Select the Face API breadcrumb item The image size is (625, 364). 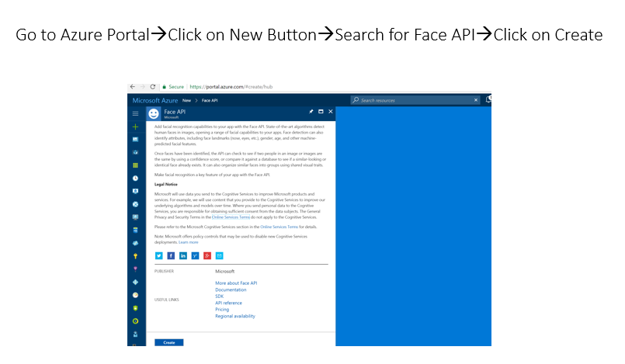(210, 101)
